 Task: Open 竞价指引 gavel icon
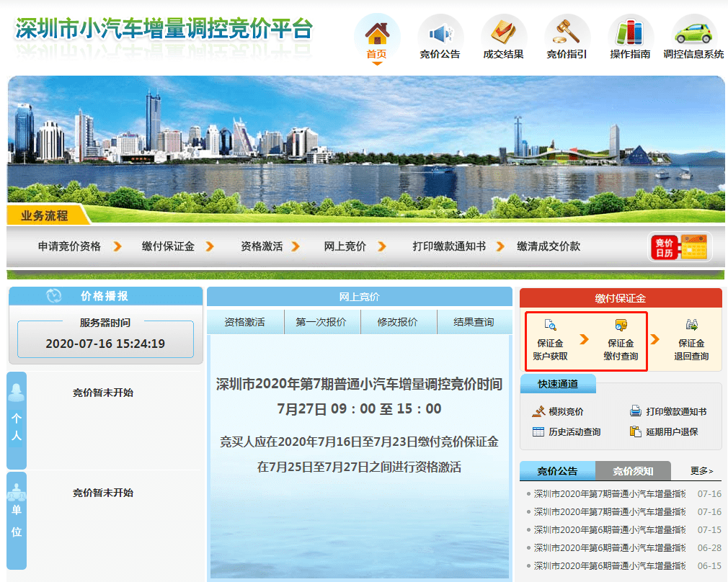(567, 32)
